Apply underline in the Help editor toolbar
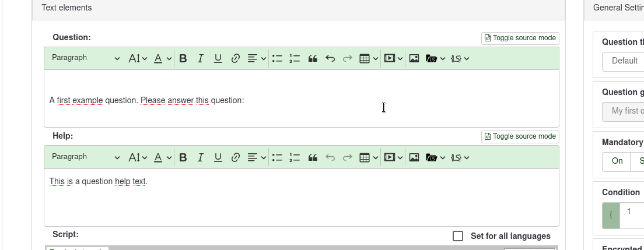This screenshot has height=250, width=644. click(x=218, y=157)
